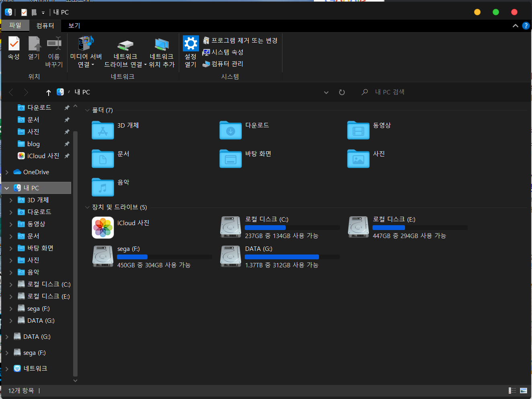The image size is (532, 399).
Task: Open the 동영상 folder in main pane
Action: [x=358, y=130]
